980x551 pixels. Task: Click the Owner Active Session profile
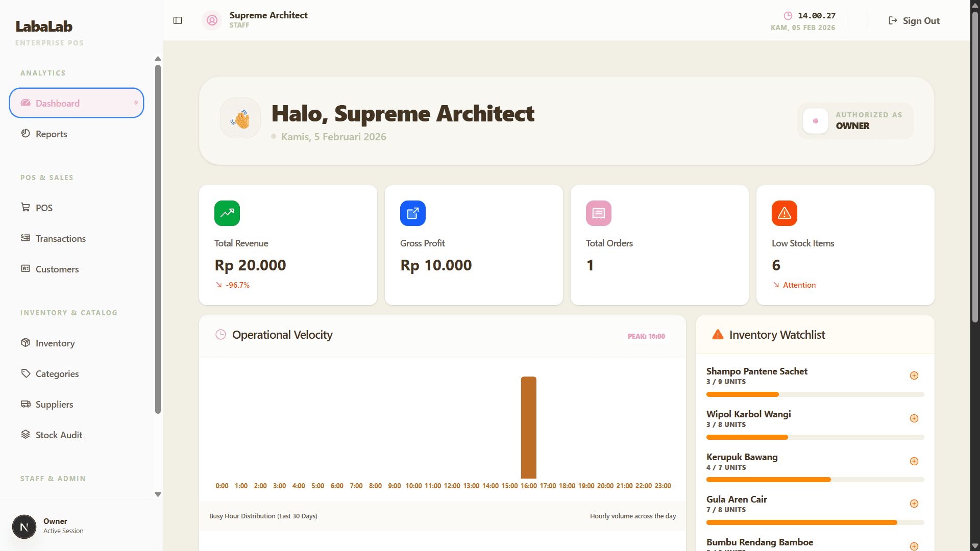(77, 527)
